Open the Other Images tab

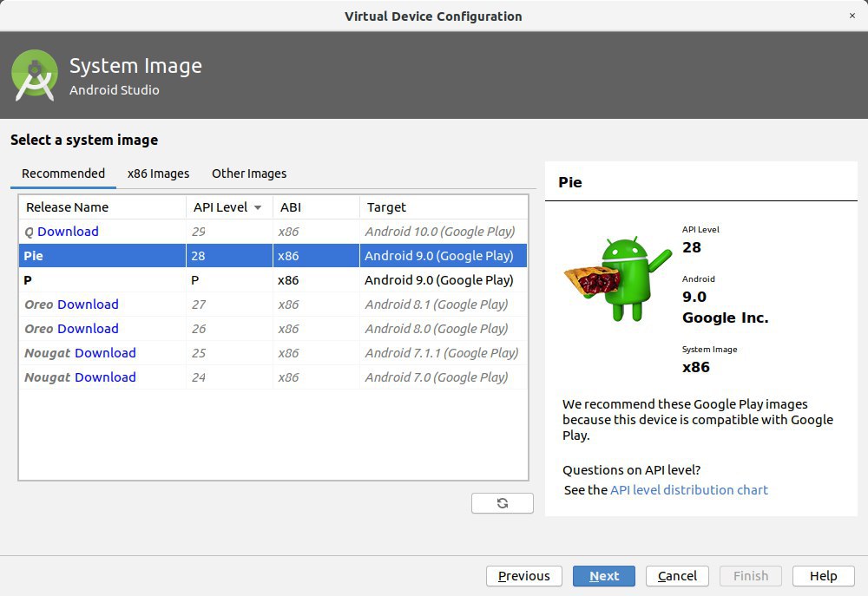click(x=249, y=174)
